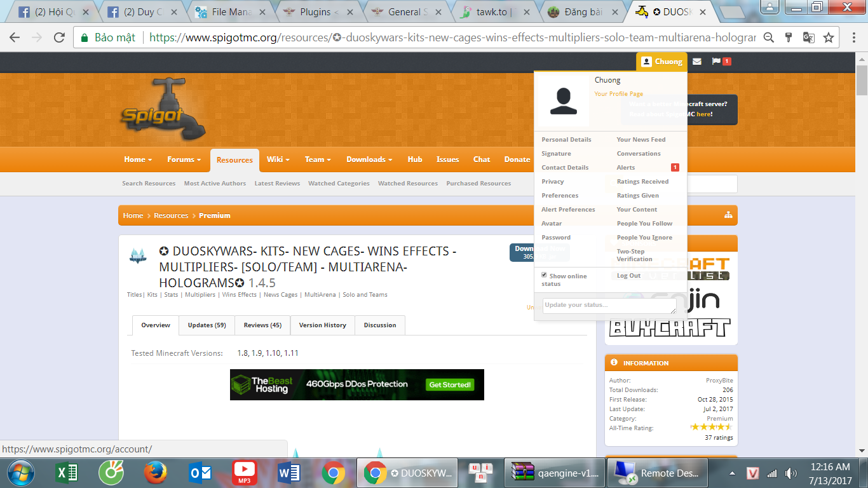Open the saved password key icon
868x488 pixels.
click(789, 37)
